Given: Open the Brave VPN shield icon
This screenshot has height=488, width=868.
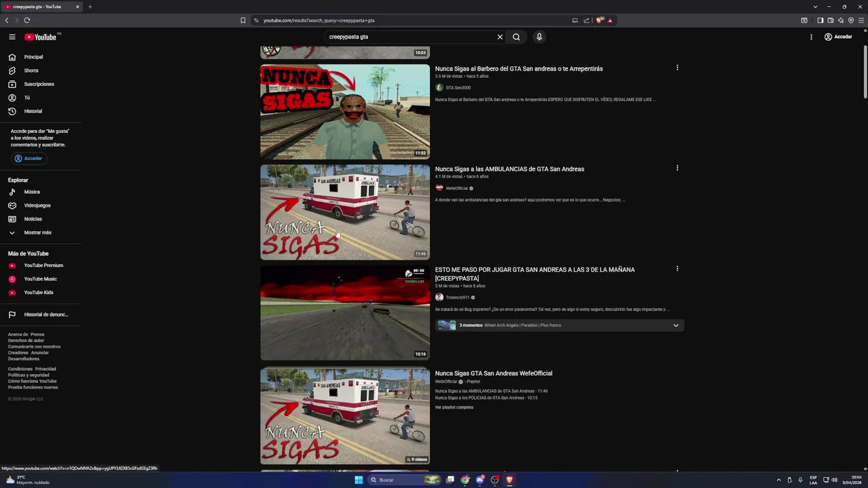Looking at the screenshot, I should click(x=851, y=20).
